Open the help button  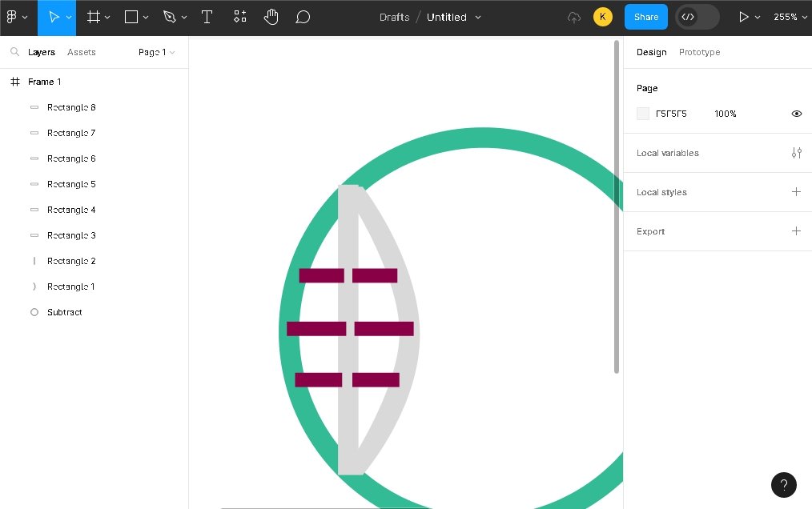pos(783,484)
